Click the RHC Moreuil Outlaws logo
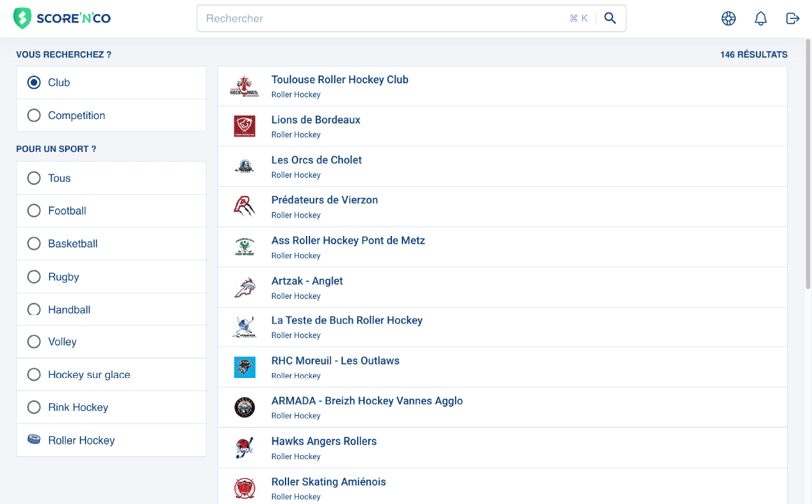 pyautogui.click(x=244, y=367)
